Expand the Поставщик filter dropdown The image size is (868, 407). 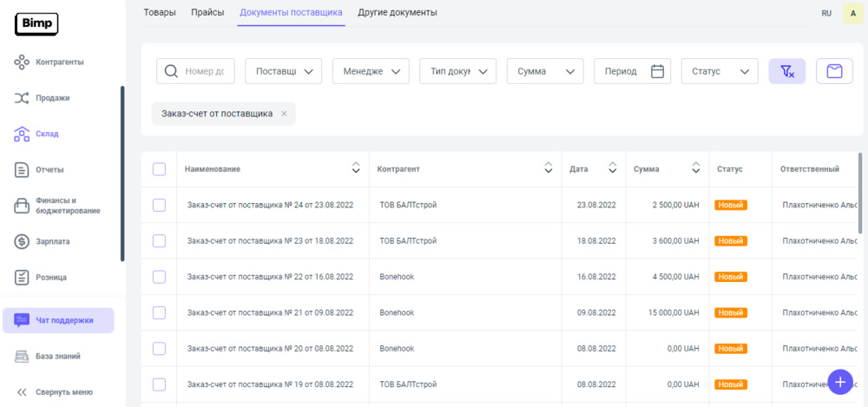[284, 71]
